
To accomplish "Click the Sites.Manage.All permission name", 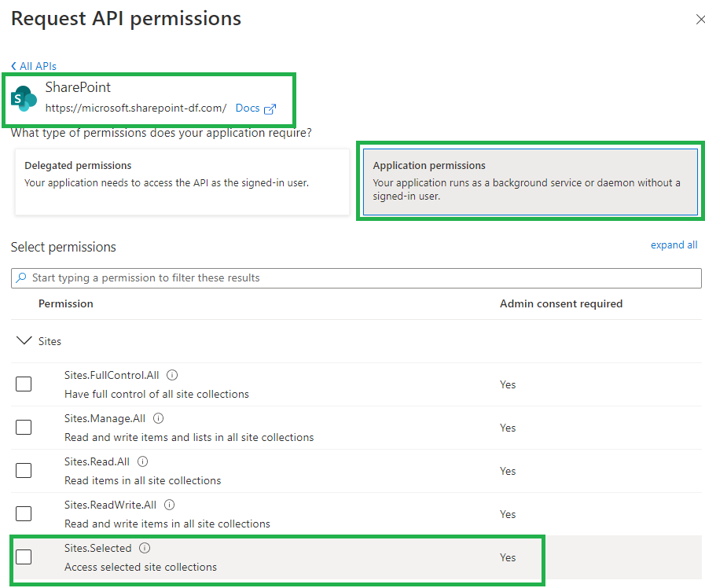I will click(x=105, y=418).
